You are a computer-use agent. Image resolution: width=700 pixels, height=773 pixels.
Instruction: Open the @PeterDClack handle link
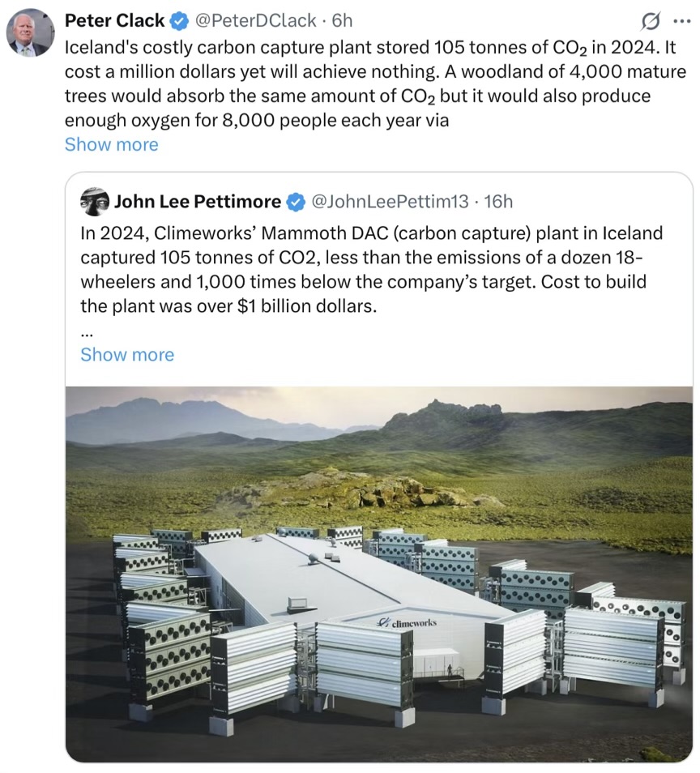pos(256,21)
